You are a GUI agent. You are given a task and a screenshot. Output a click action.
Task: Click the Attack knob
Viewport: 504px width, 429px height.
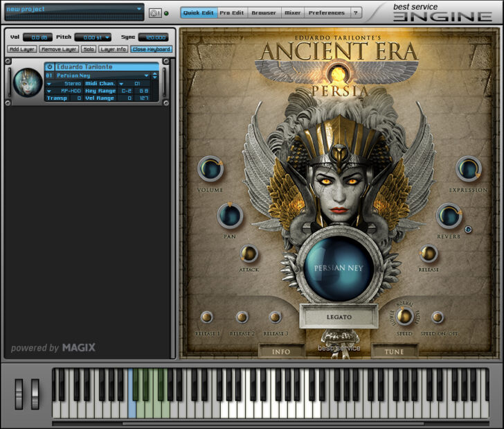click(x=249, y=254)
